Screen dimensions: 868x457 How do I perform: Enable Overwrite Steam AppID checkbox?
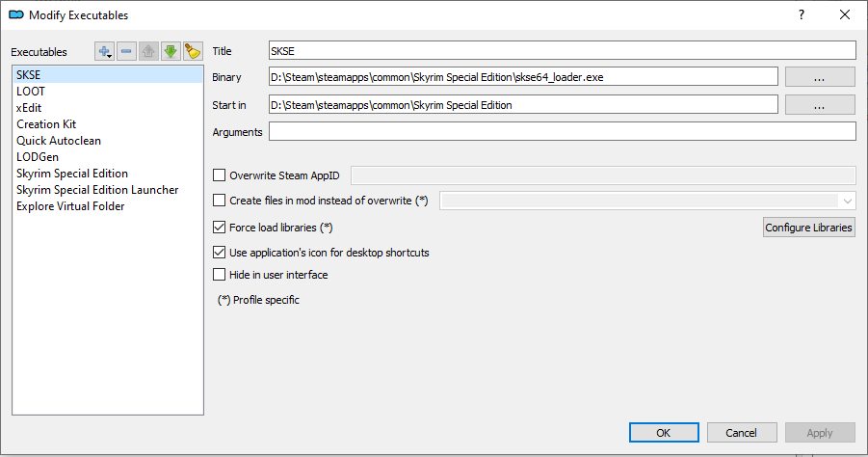(x=220, y=175)
